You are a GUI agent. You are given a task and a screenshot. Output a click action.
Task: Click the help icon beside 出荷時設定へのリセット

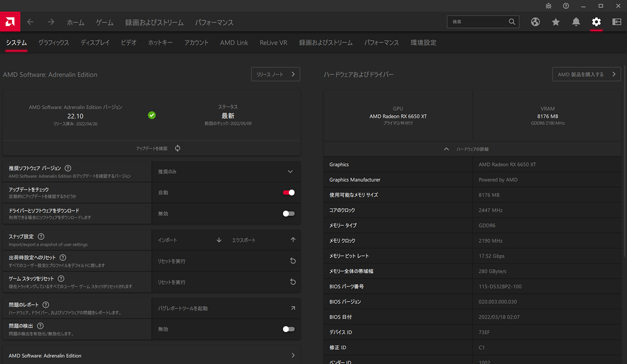tap(63, 258)
